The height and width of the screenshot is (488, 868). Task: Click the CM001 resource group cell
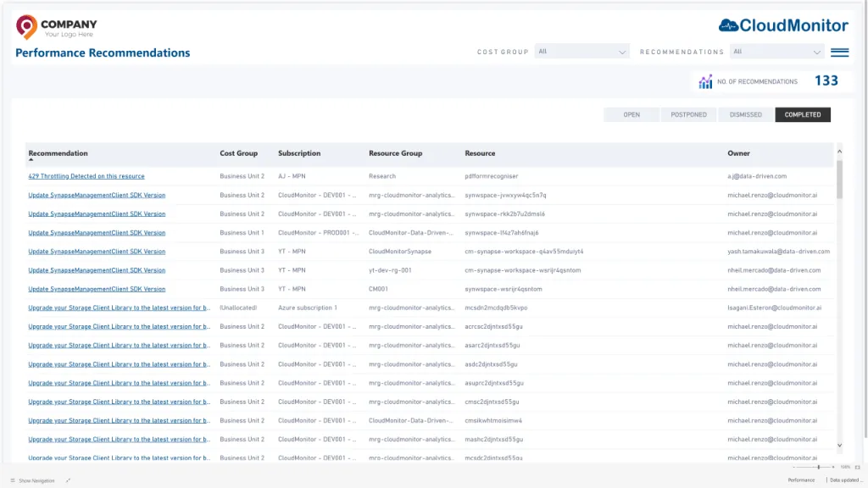click(x=378, y=289)
